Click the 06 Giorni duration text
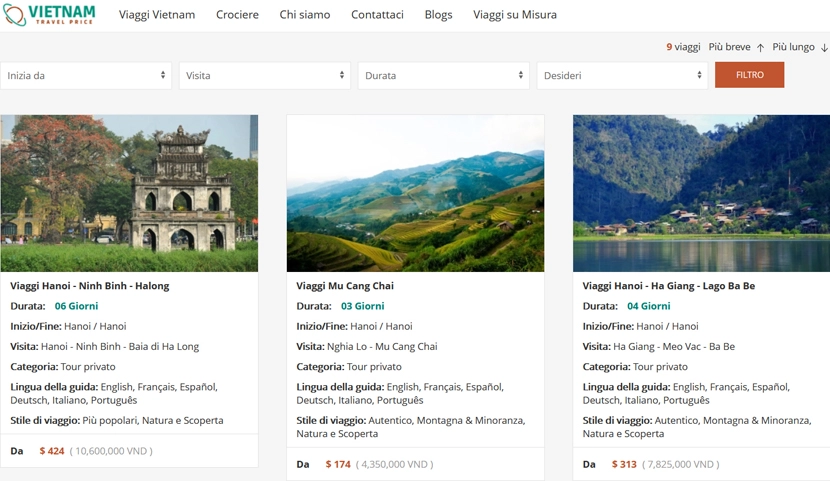 tap(76, 306)
